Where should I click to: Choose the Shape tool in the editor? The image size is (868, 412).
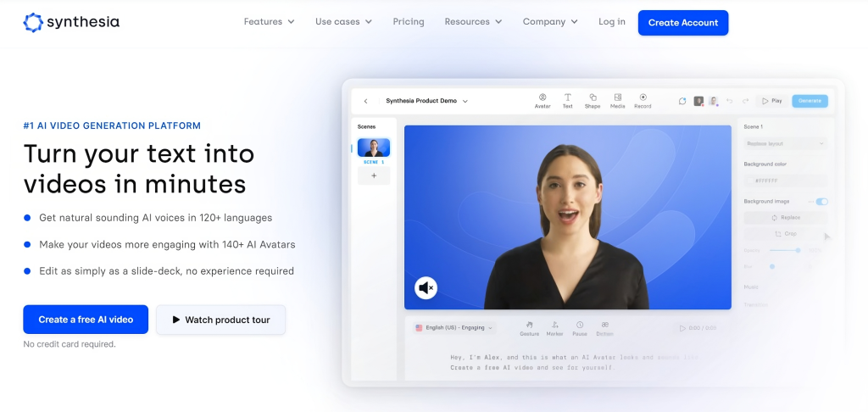[593, 98]
